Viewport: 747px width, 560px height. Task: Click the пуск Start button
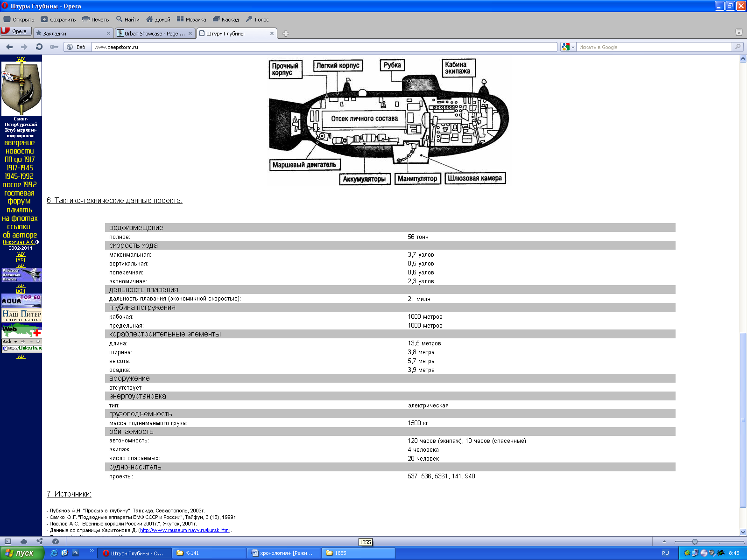click(x=22, y=553)
